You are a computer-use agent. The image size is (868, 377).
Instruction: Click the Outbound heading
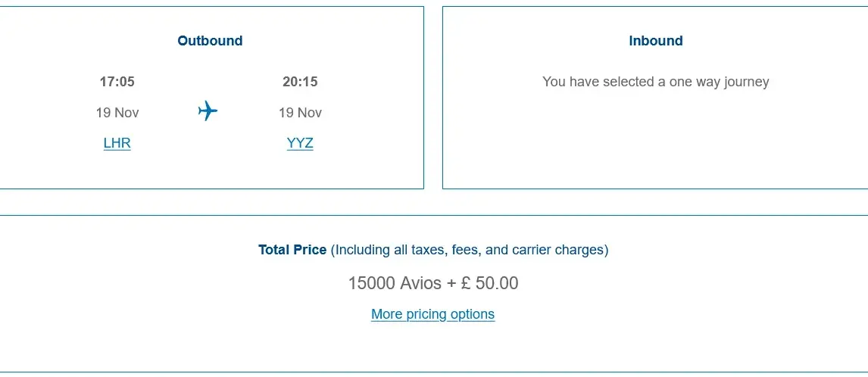tap(210, 41)
